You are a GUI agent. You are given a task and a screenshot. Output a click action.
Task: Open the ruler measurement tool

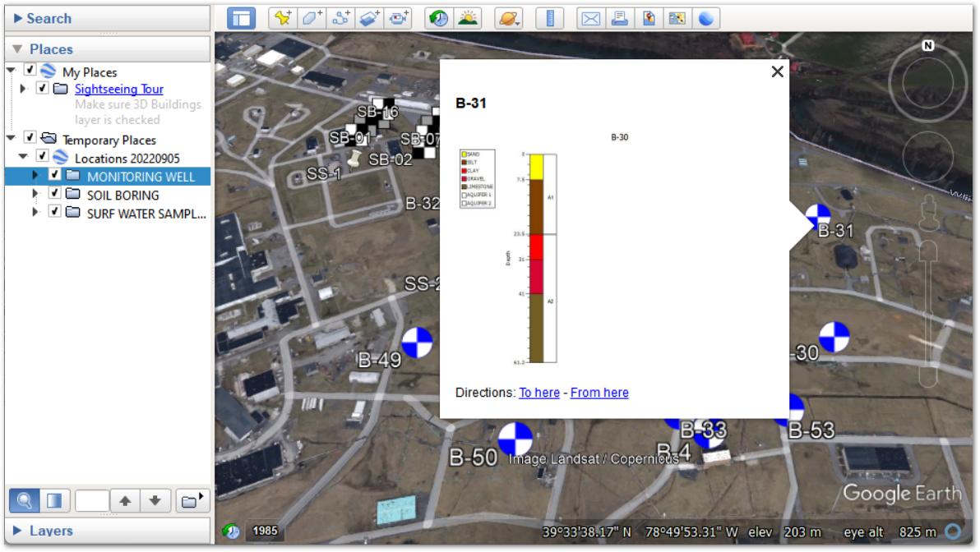click(x=549, y=18)
